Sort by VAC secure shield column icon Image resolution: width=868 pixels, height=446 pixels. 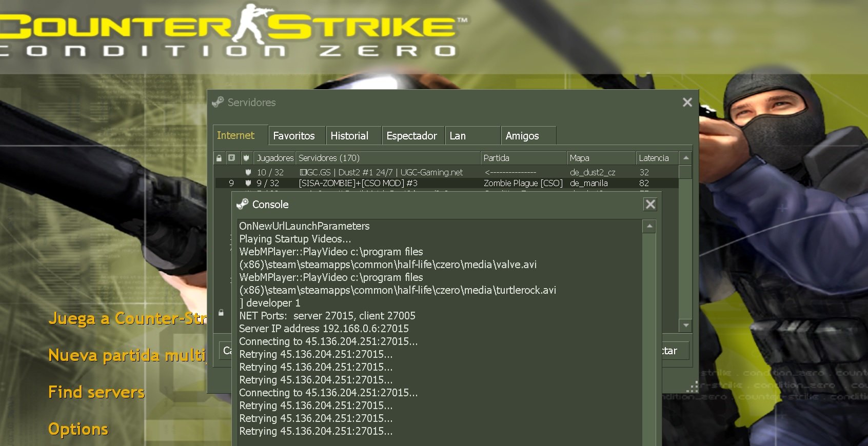point(246,158)
